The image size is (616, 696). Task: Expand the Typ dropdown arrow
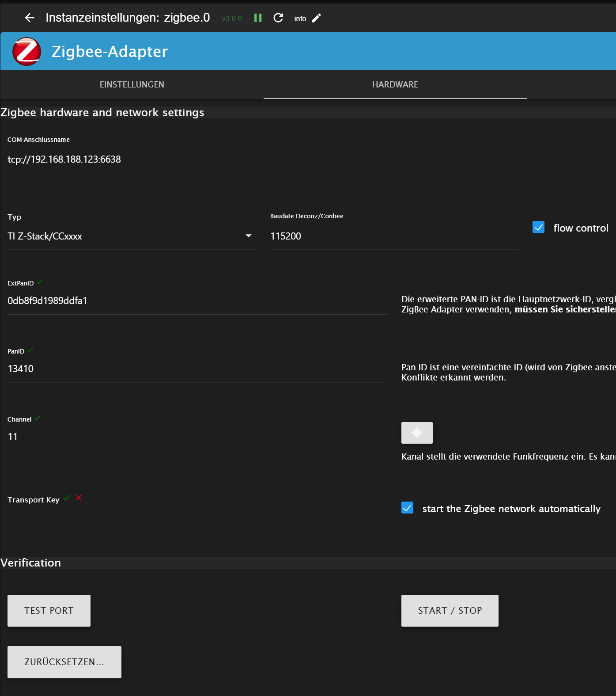pyautogui.click(x=249, y=236)
